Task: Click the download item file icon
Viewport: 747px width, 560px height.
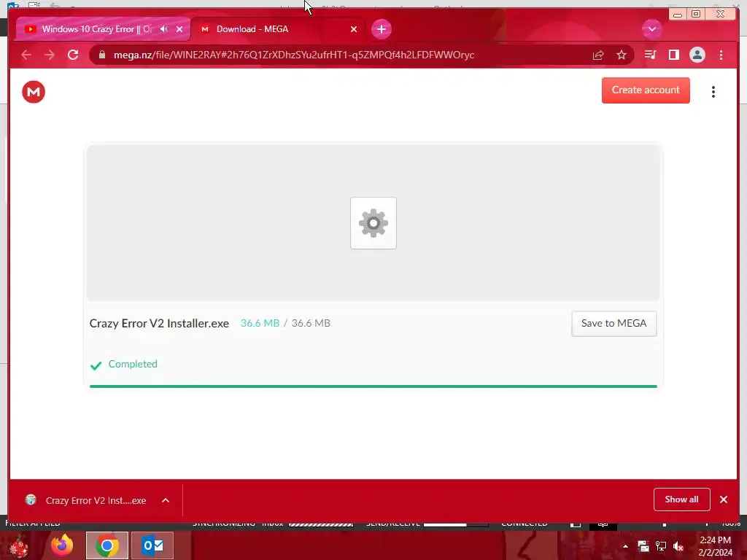Action: click(x=31, y=500)
